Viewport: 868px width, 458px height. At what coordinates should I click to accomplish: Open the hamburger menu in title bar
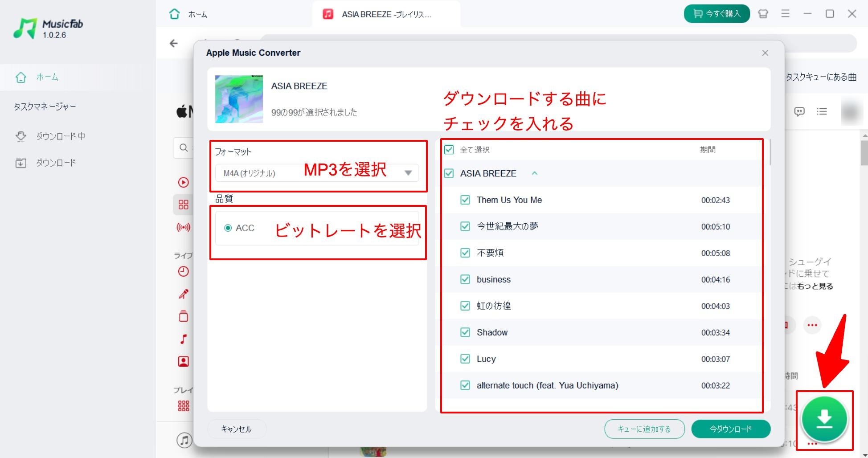tap(786, 14)
